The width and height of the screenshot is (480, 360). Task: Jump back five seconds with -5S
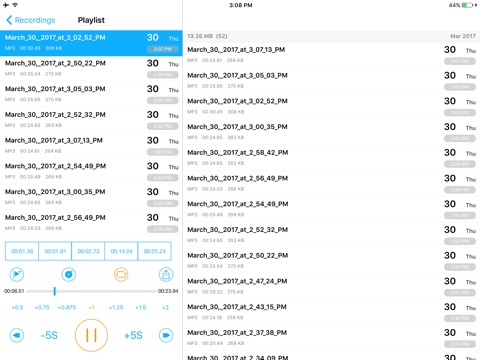49,335
